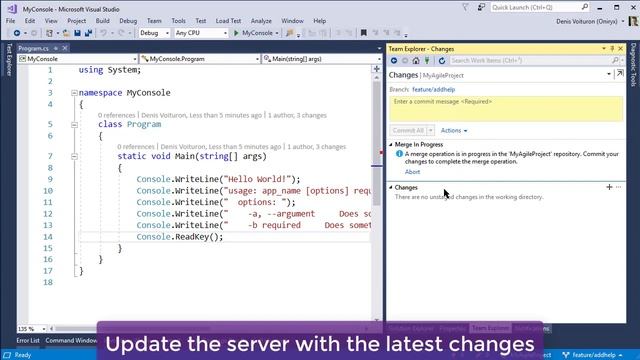Click the feature/addhelp branch link
Image resolution: width=640 pixels, height=360 pixels.
433,89
